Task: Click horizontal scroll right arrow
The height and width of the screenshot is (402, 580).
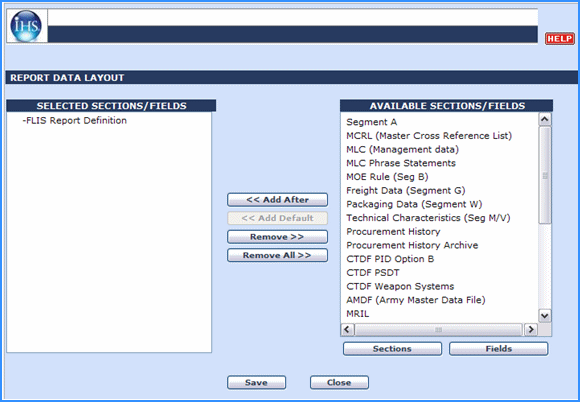Action: pos(531,329)
